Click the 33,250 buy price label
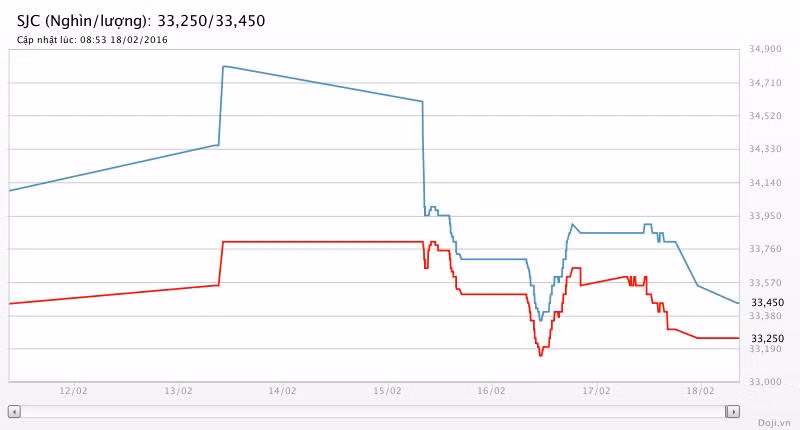Screen dimensions: 800x430 pos(767,338)
